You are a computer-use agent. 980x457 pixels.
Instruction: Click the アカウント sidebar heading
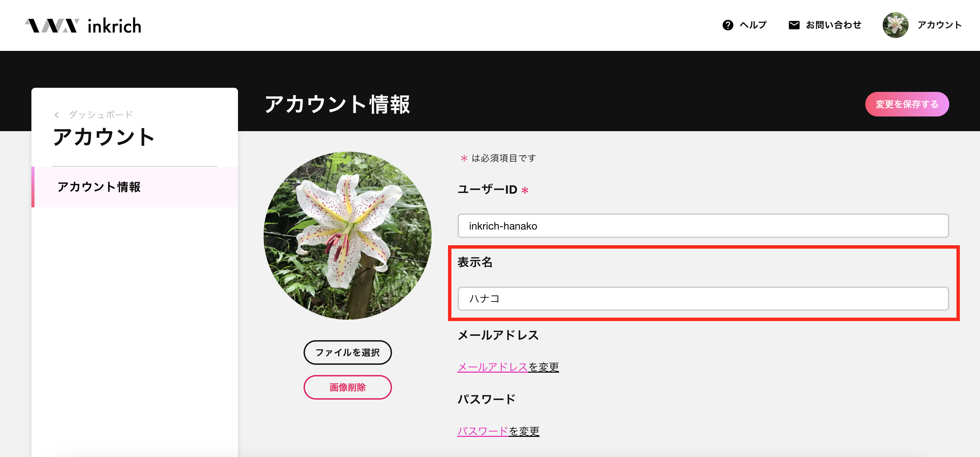click(103, 137)
